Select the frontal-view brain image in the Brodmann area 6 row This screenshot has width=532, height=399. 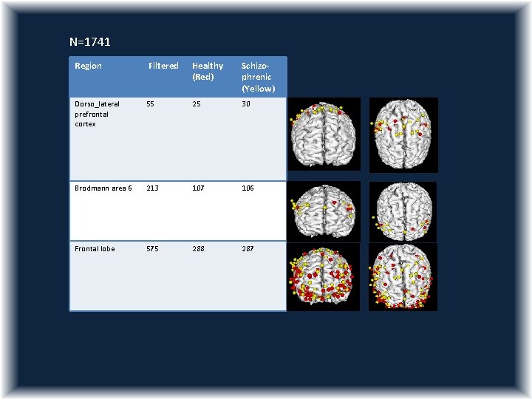[x=324, y=211]
